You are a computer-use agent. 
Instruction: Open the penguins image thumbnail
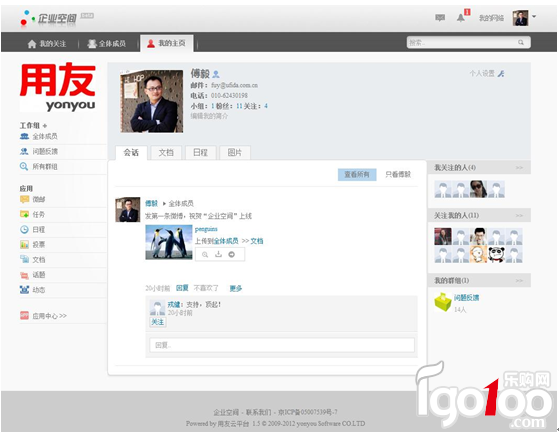point(169,242)
